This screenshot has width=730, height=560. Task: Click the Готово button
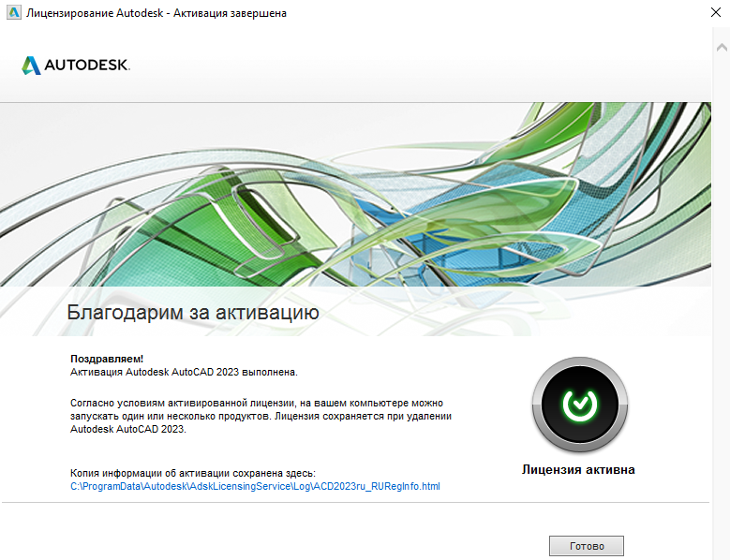[x=586, y=546]
